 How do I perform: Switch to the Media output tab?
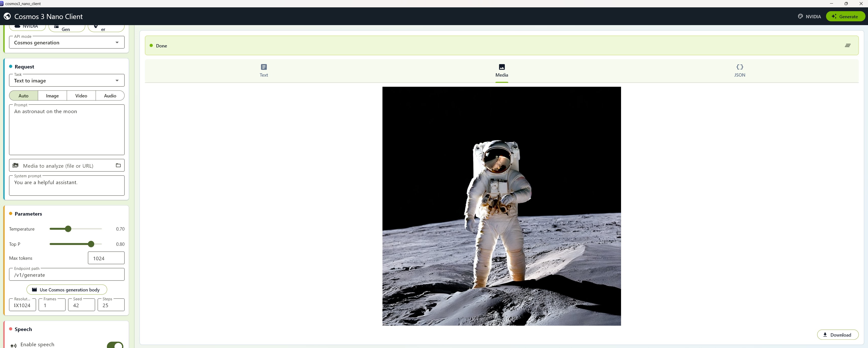click(x=502, y=71)
